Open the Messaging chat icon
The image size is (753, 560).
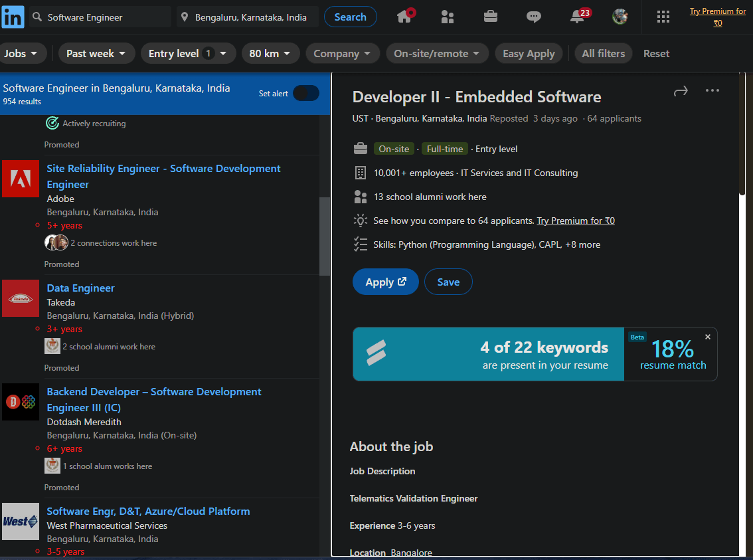534,17
